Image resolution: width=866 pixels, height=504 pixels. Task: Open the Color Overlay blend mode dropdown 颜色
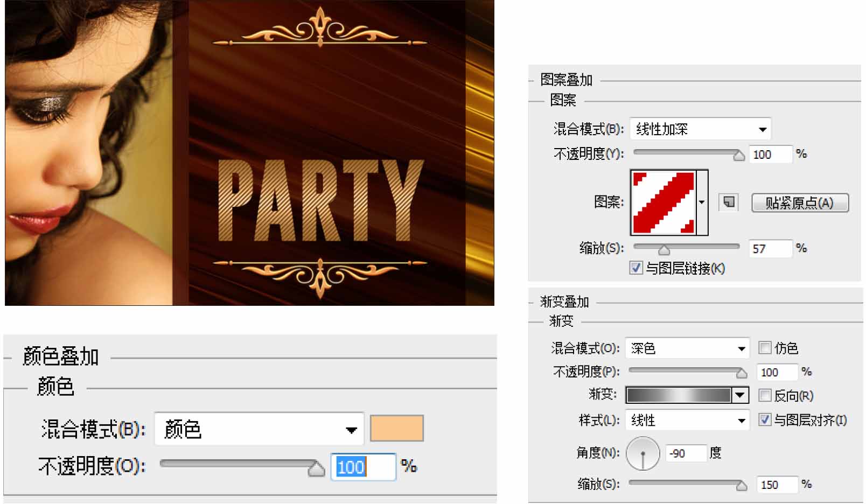(259, 430)
